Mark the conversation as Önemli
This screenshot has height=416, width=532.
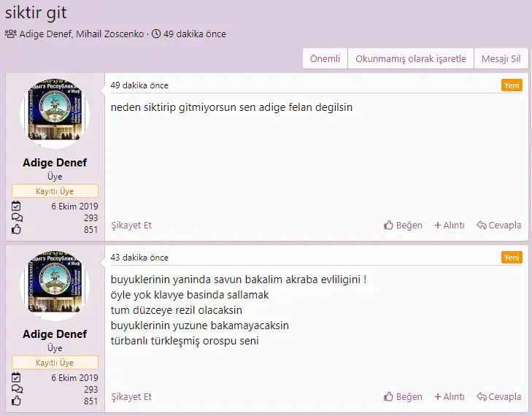click(325, 59)
